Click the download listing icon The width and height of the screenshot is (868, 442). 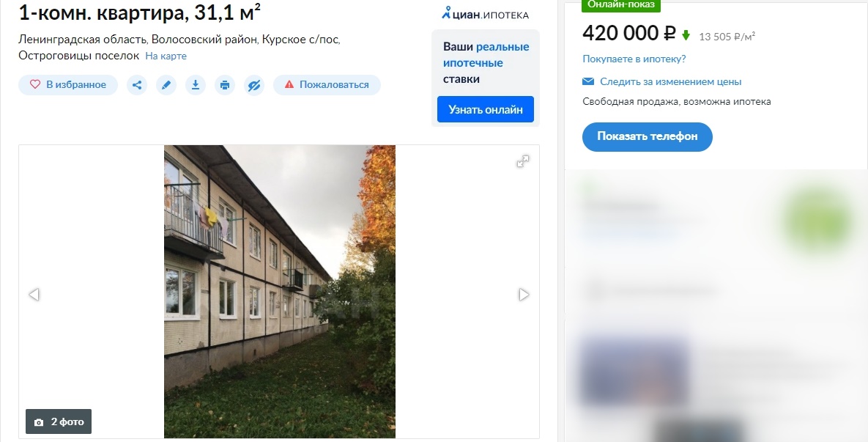pyautogui.click(x=196, y=85)
